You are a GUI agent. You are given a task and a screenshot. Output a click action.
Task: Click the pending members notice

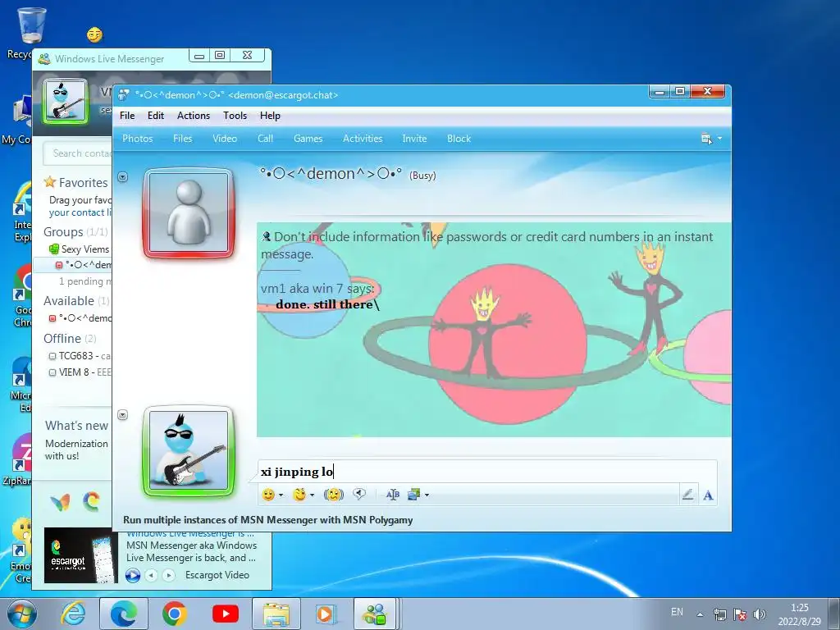84,281
